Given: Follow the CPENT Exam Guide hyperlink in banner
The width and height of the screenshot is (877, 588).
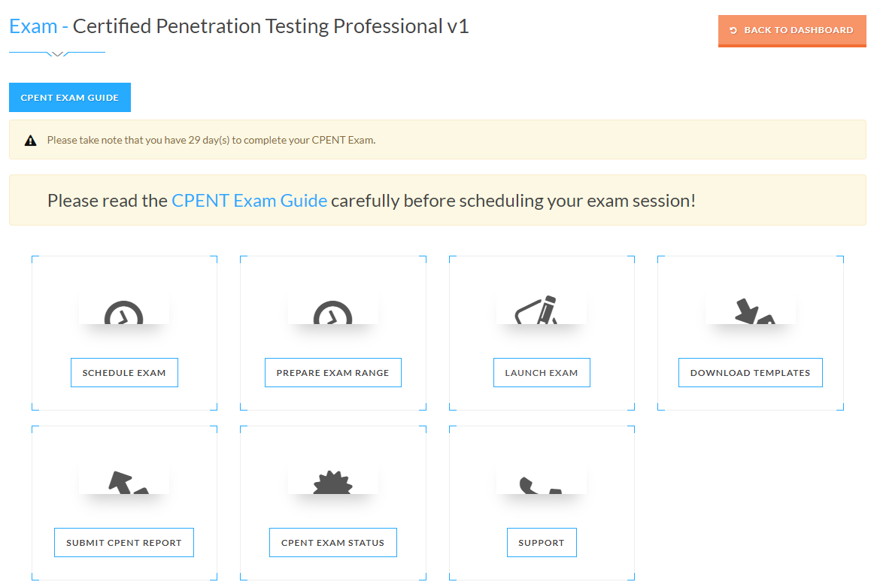Looking at the screenshot, I should [249, 201].
